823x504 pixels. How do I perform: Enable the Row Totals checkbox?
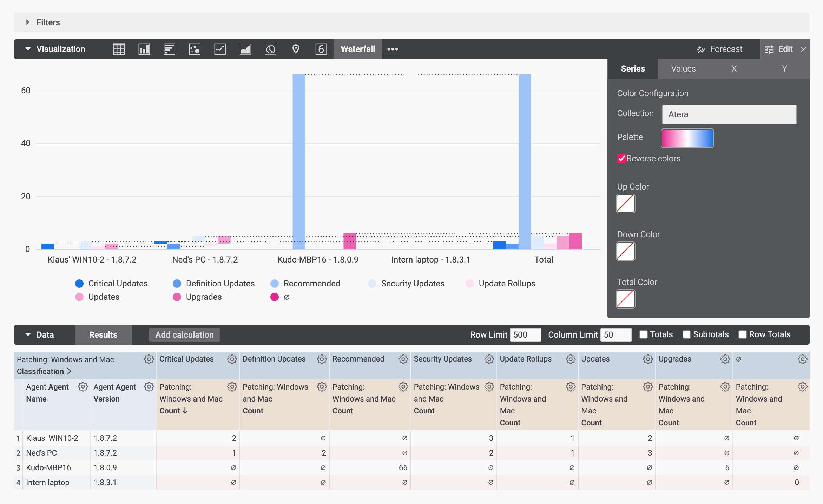(x=742, y=334)
